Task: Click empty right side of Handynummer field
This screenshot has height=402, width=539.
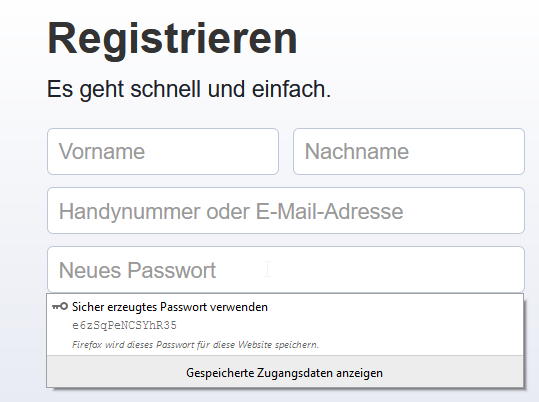Action: [x=464, y=211]
